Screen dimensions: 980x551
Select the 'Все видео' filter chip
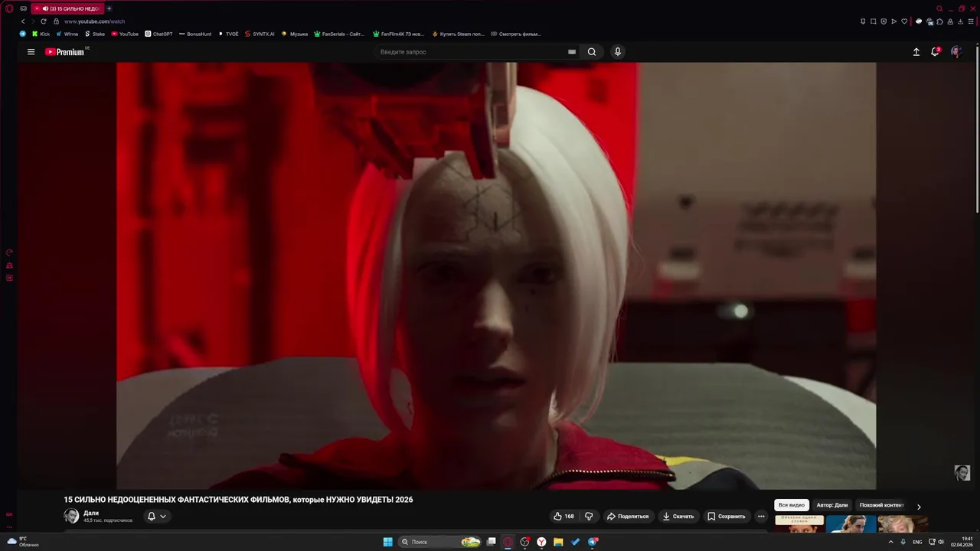click(792, 505)
